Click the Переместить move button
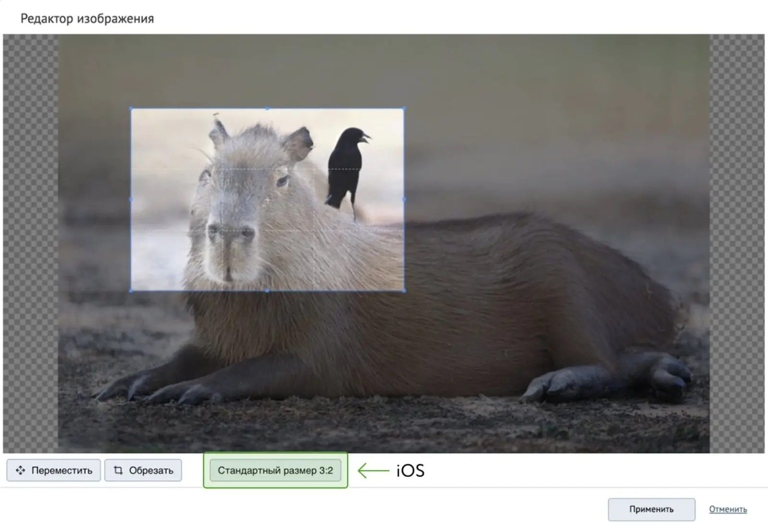768x532 pixels. [x=53, y=470]
